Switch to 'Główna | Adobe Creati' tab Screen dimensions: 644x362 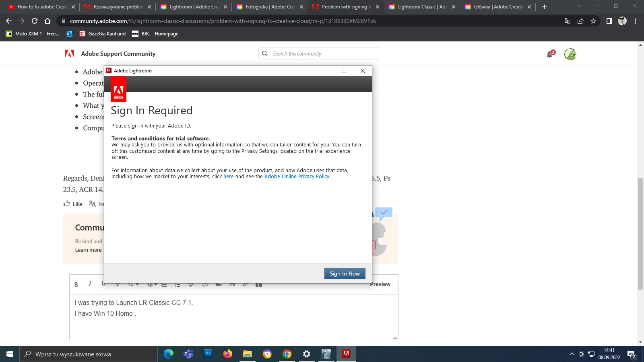coord(498,7)
